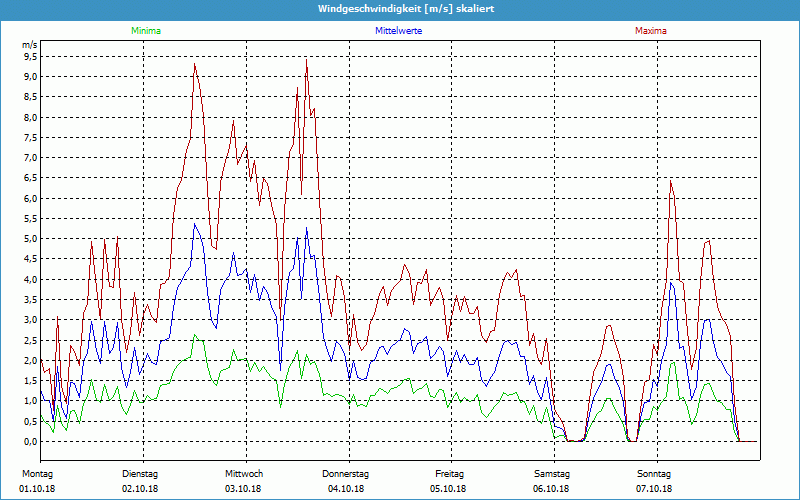The height and width of the screenshot is (500, 800).
Task: Click the 3,0 y-axis value
Action: click(31, 320)
